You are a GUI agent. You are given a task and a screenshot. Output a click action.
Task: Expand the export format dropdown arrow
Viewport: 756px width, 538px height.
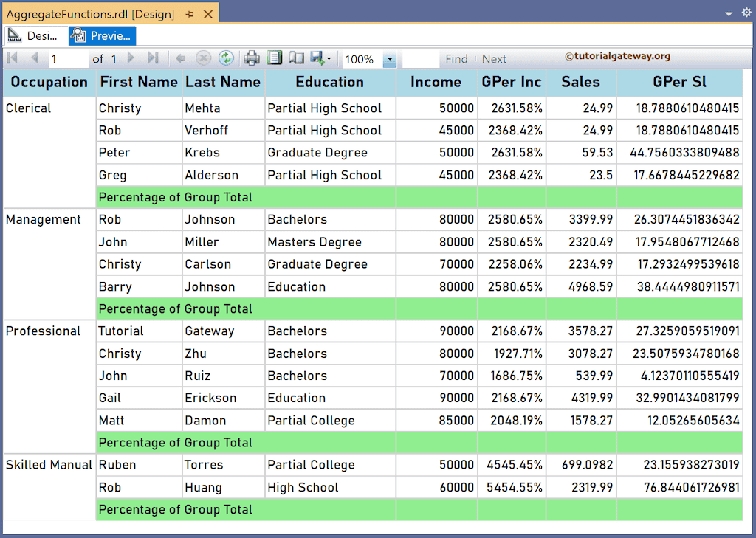329,58
